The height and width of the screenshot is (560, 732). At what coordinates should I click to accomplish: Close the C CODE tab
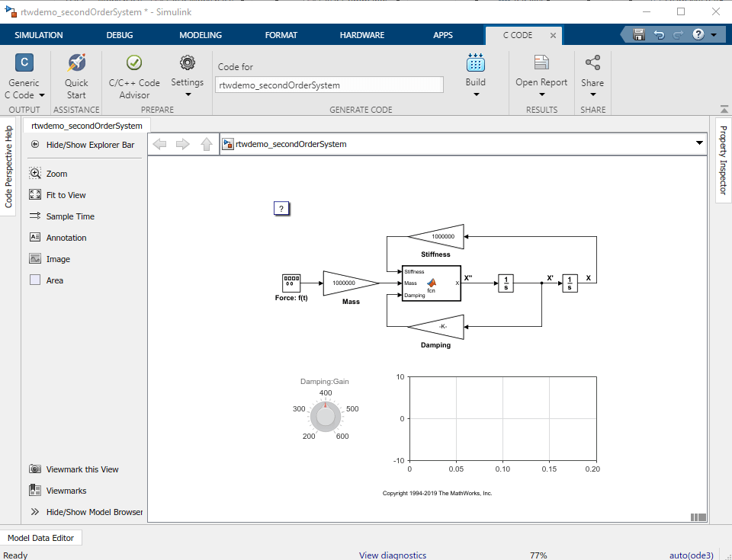(x=554, y=36)
